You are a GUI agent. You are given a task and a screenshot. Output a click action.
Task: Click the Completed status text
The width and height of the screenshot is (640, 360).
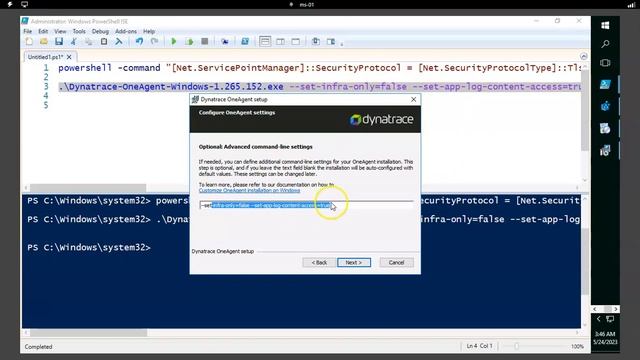coord(38,347)
